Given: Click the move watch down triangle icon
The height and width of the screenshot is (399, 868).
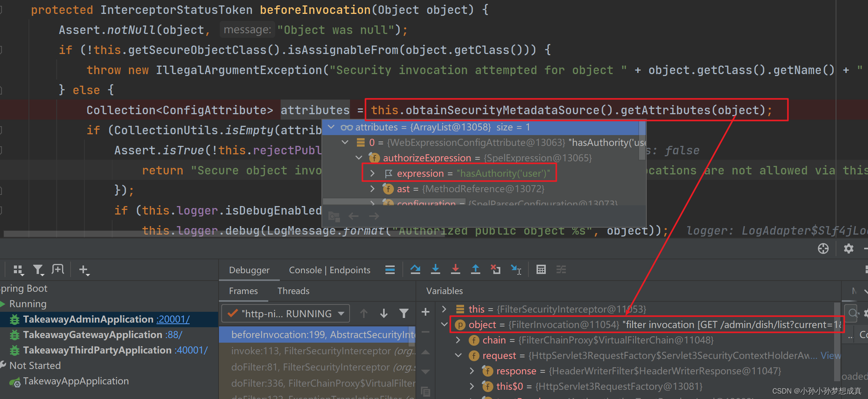Looking at the screenshot, I should 426,372.
